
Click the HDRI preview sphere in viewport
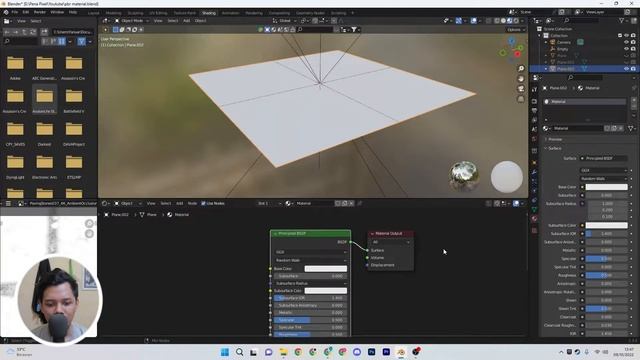(464, 176)
